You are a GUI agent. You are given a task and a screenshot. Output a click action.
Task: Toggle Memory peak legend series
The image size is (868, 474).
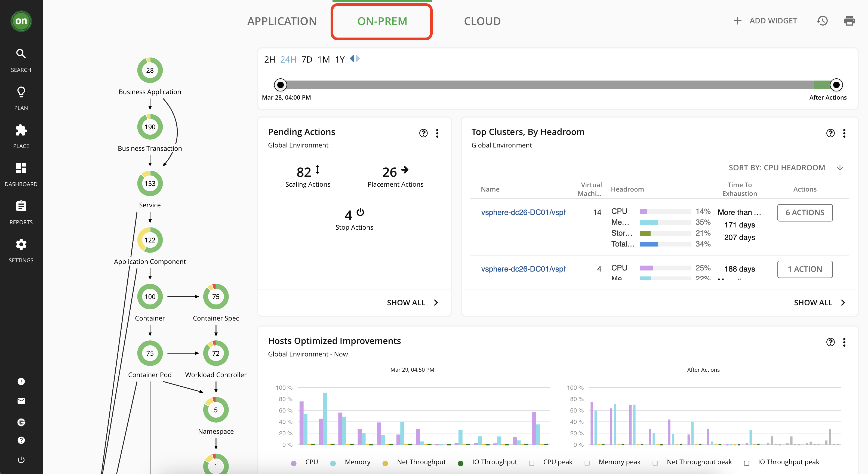pyautogui.click(x=612, y=462)
